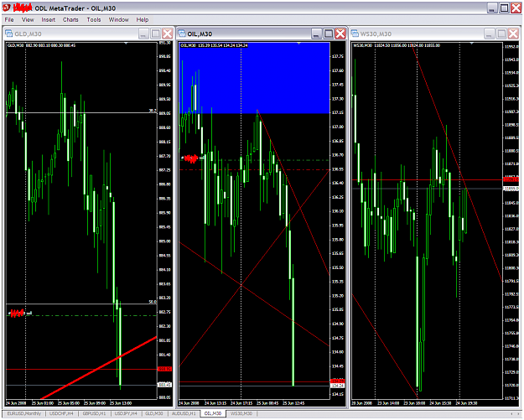Click the chart shift triangle in WS30 chart
Screen dimensions: 524x420
point(472,43)
